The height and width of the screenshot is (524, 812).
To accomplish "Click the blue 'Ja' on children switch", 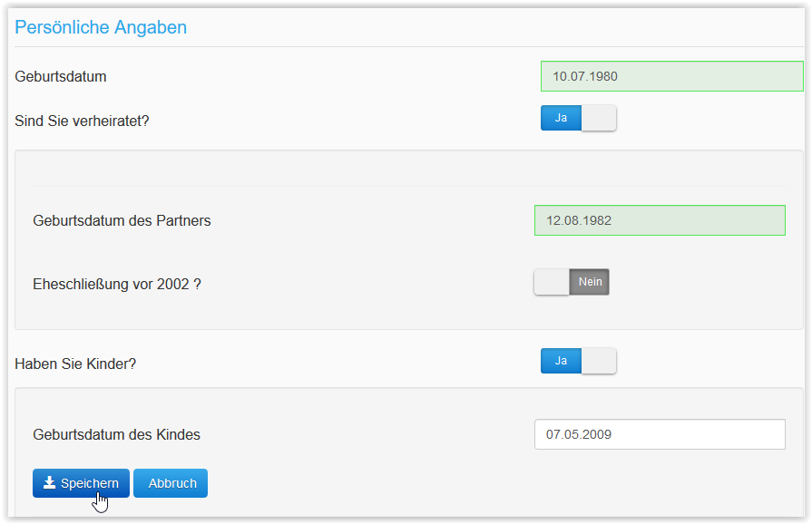I will (561, 361).
